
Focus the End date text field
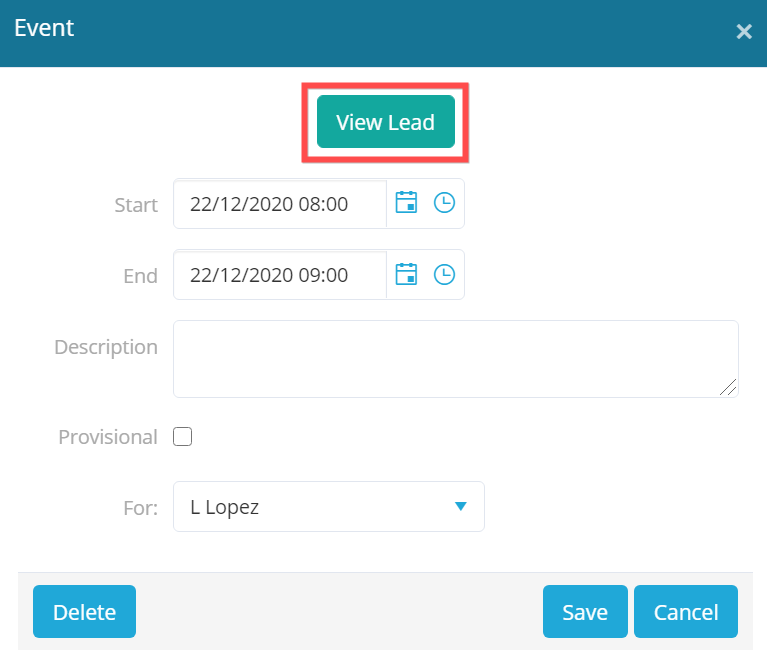(x=280, y=275)
